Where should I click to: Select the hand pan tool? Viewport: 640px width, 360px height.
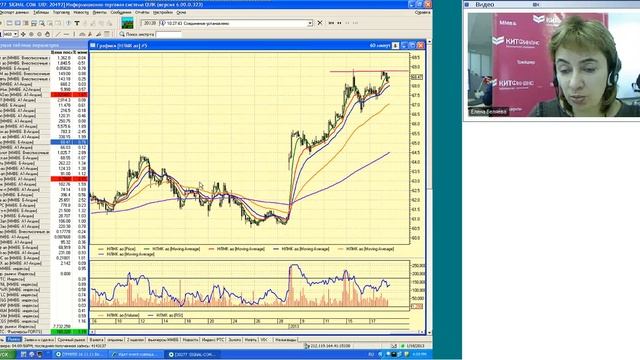point(47,34)
